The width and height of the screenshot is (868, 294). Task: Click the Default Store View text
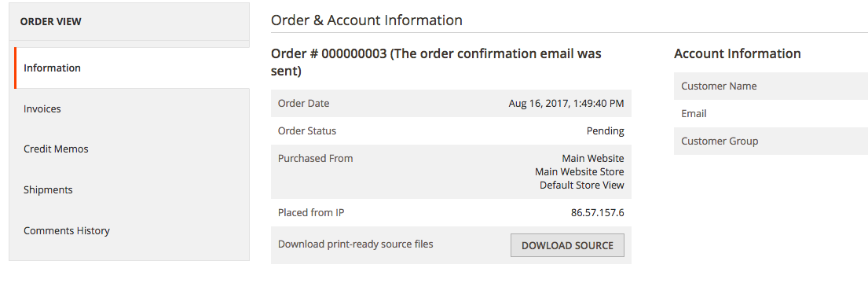(582, 185)
